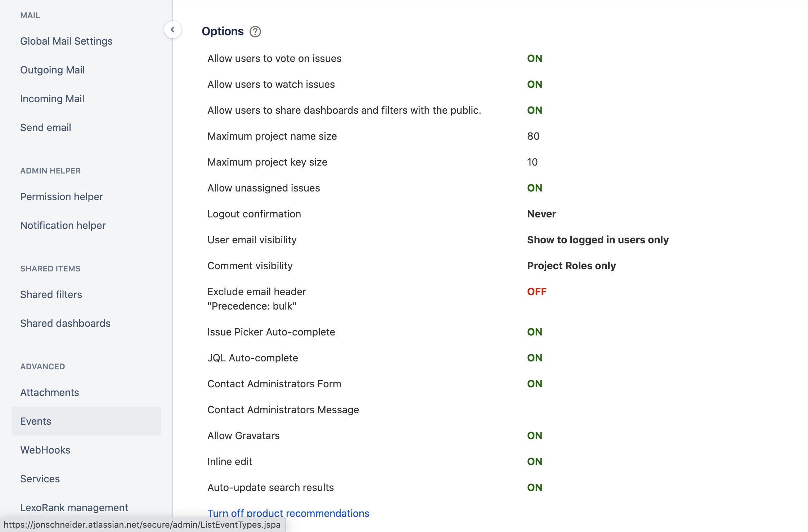Open Incoming Mail settings
This screenshot has height=532, width=808.
tap(52, 99)
